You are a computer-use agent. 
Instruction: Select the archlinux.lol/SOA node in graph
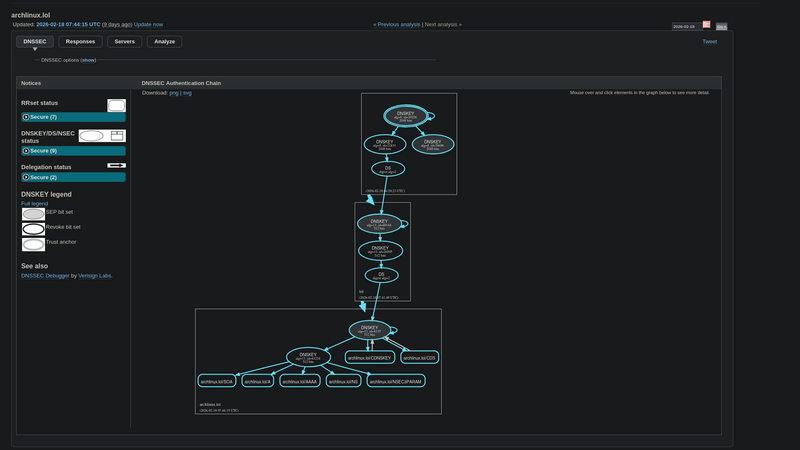click(x=216, y=382)
